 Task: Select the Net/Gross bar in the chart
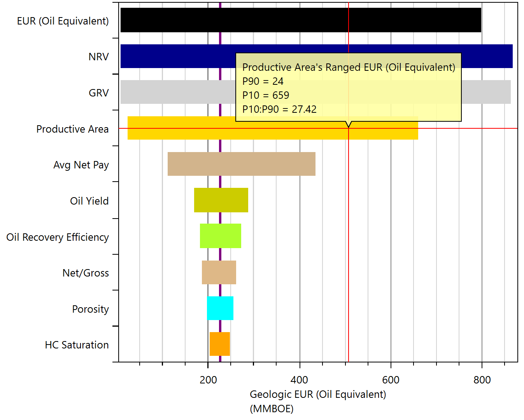[x=219, y=272]
